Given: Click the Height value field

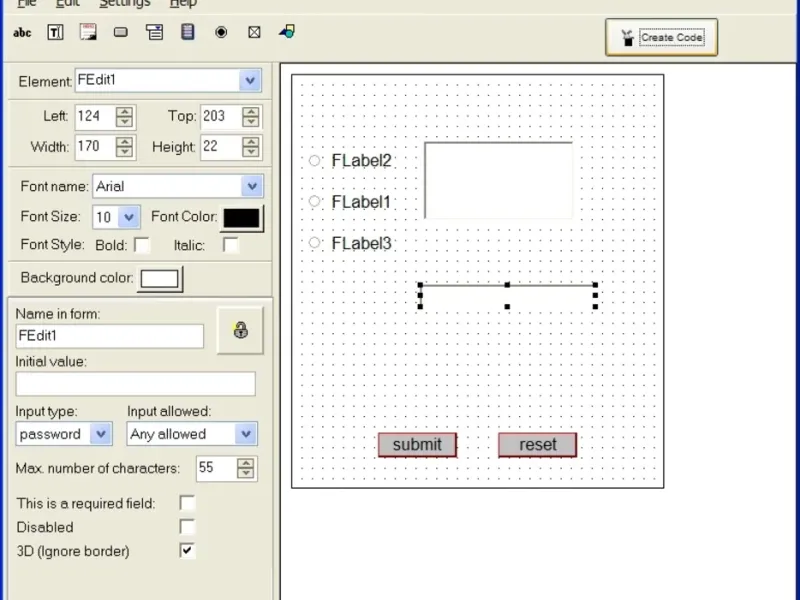Looking at the screenshot, I should 221,147.
